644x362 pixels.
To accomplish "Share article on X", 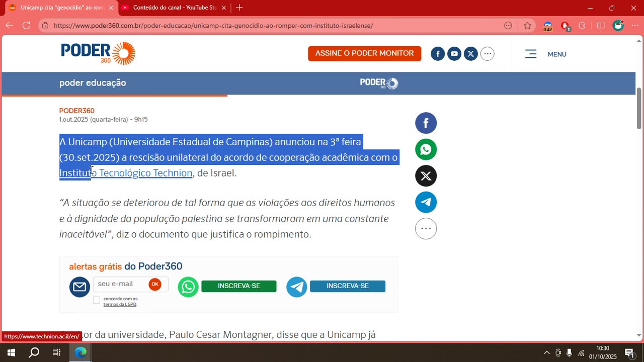I will (426, 176).
